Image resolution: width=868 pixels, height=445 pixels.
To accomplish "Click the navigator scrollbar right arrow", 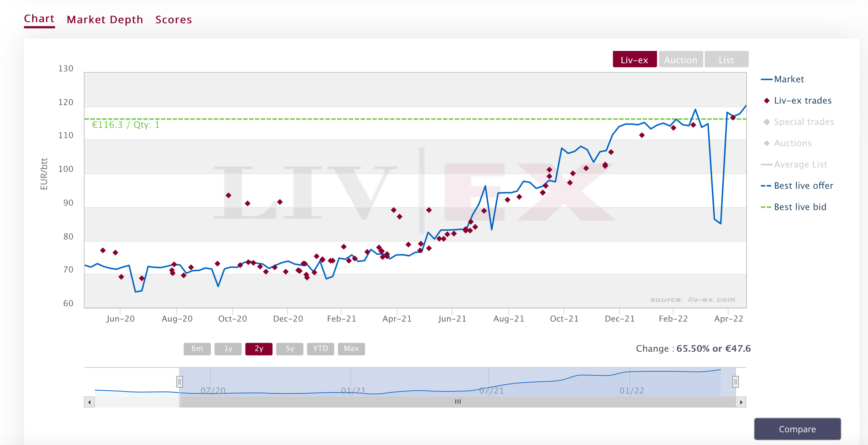I will [741, 402].
